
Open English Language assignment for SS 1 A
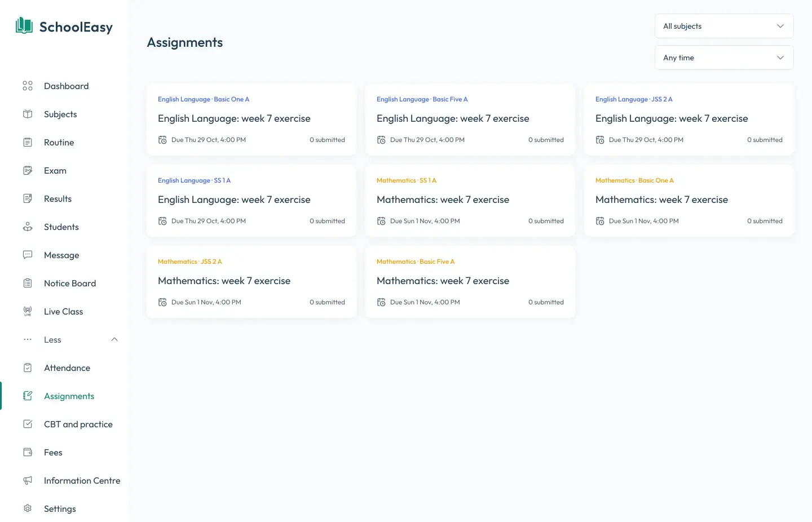251,201
